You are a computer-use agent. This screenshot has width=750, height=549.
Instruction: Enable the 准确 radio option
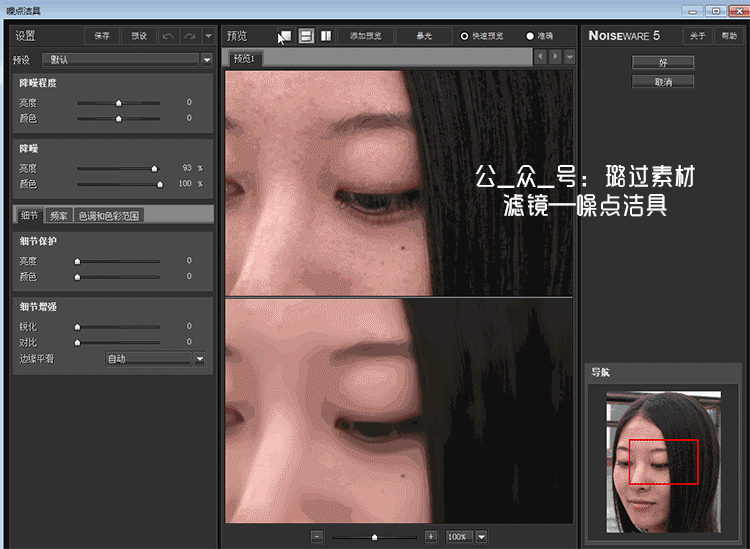530,36
